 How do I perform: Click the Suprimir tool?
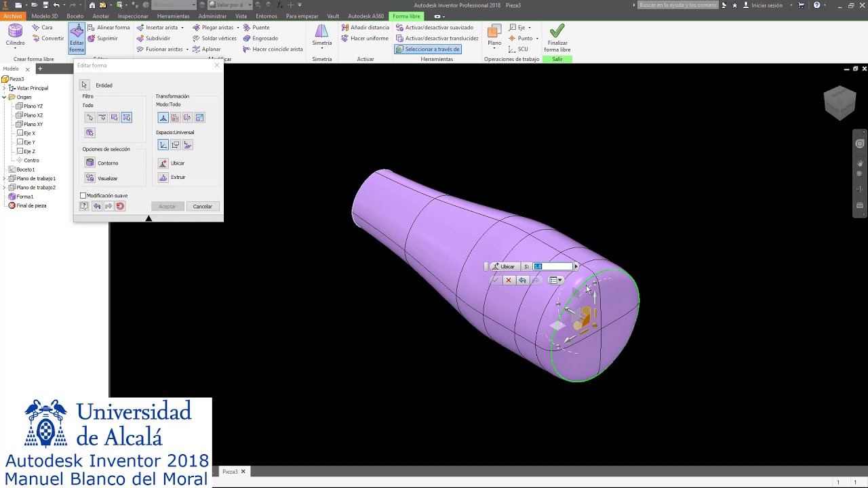(x=102, y=39)
